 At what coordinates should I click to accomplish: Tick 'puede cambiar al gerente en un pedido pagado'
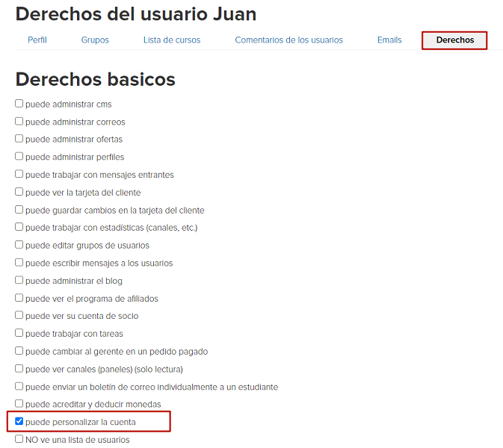click(x=19, y=351)
